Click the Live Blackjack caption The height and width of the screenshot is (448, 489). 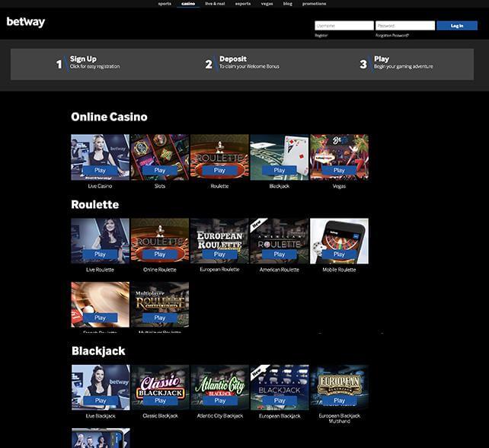(x=101, y=416)
